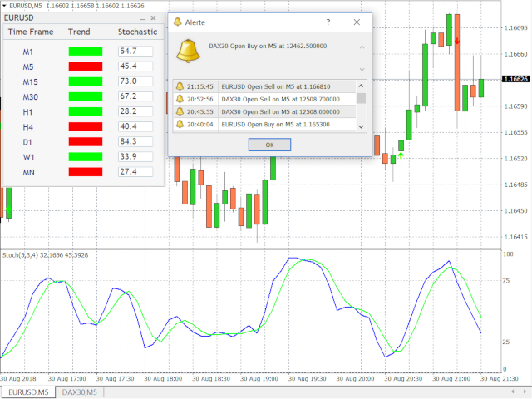Click M15 stochastic value field 73.0
The image size is (532, 399).
coord(135,81)
